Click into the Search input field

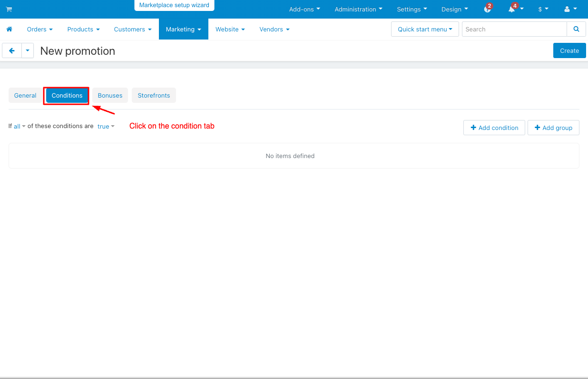[x=514, y=29]
